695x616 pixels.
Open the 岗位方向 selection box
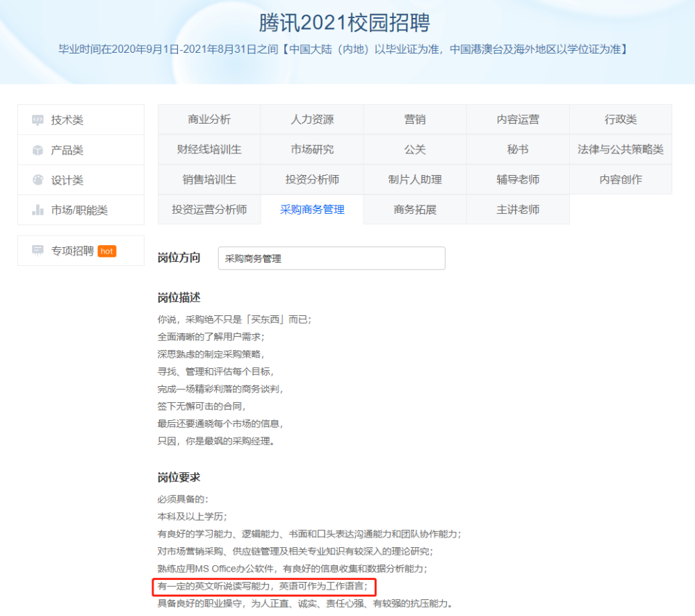(x=332, y=258)
